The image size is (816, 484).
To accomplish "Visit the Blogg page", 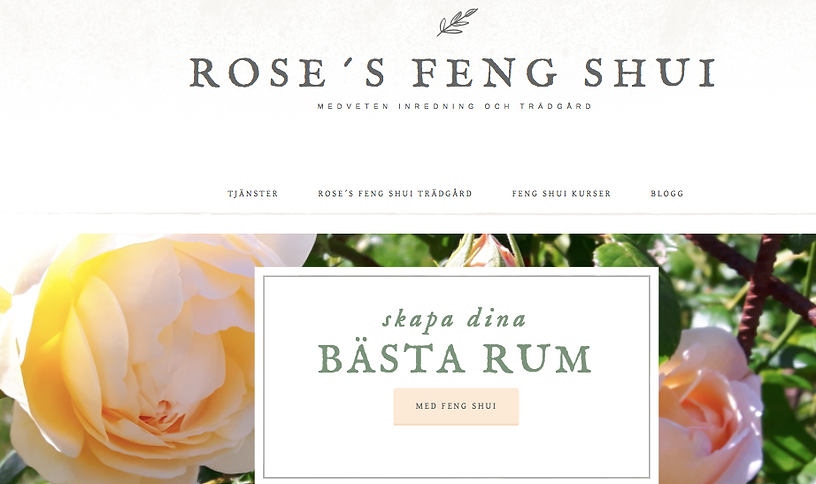I will point(667,194).
